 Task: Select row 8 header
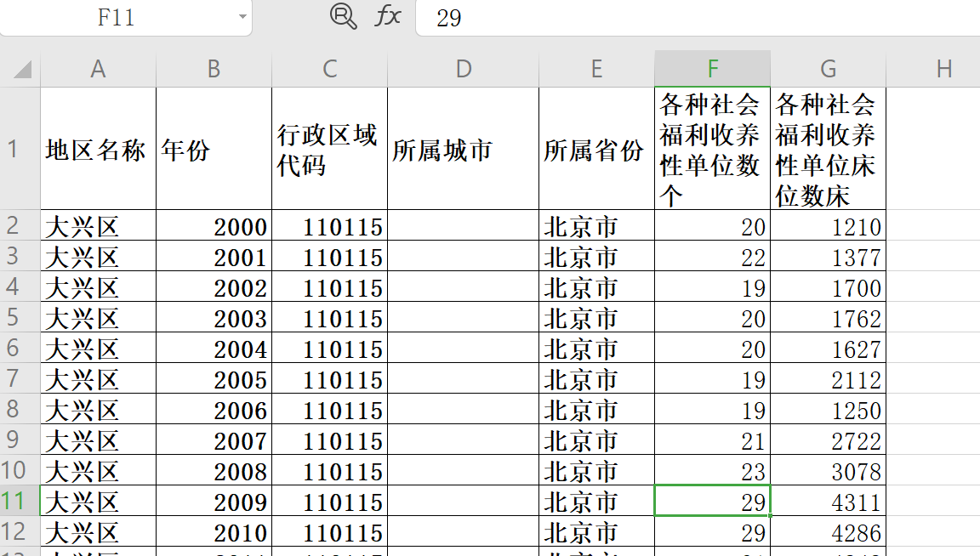pos(20,409)
